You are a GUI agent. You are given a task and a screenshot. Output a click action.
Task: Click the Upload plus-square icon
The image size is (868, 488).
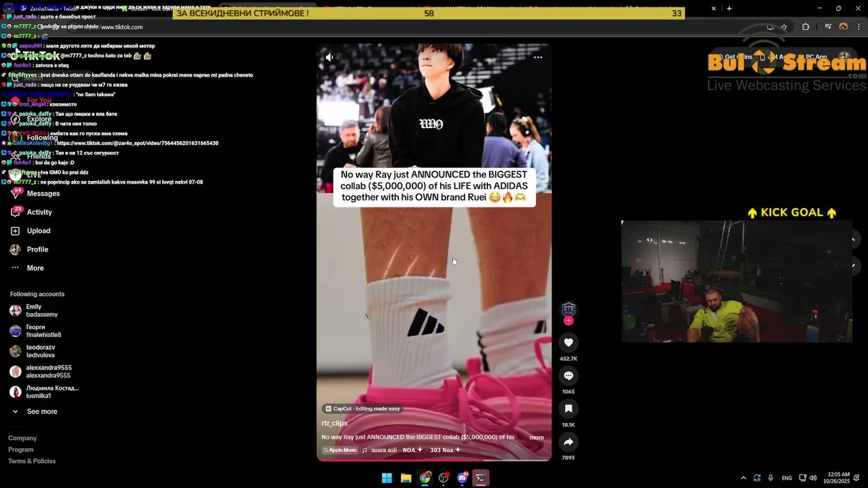[15, 231]
